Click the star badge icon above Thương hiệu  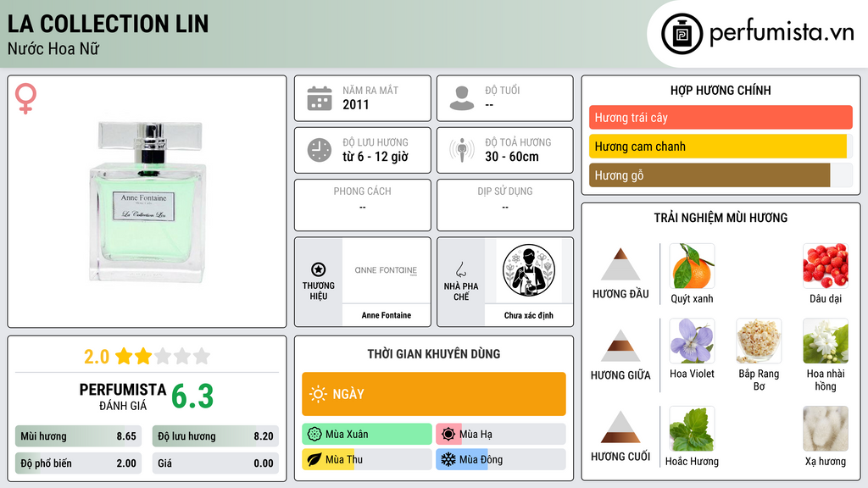click(319, 269)
